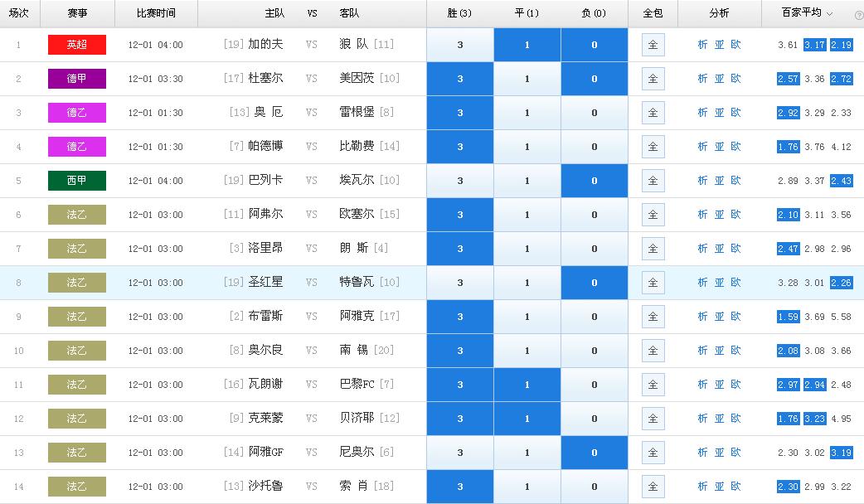Image resolution: width=864 pixels, height=504 pixels.
Task: Toggle draw (1) for 克莱蒙 vs 贝济耶
Action: (x=527, y=419)
